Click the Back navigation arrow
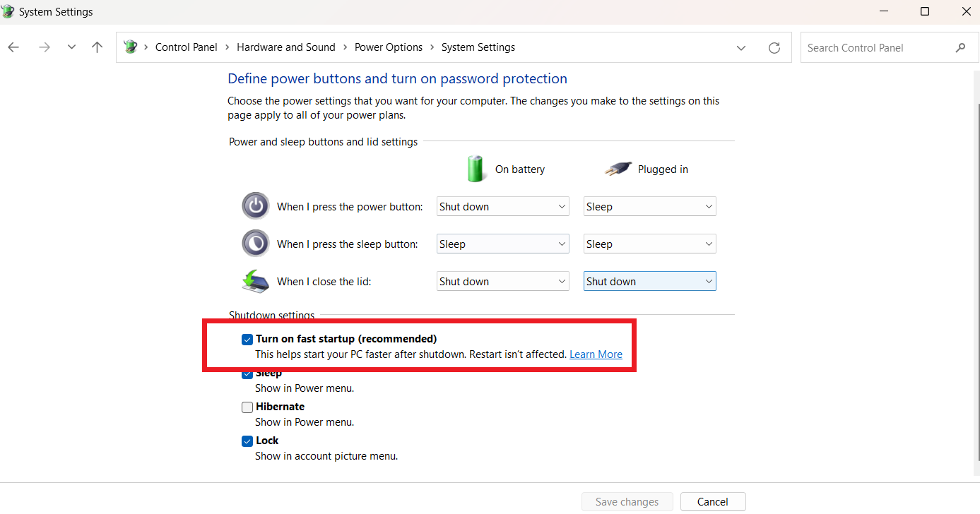The image size is (980, 514). click(13, 47)
